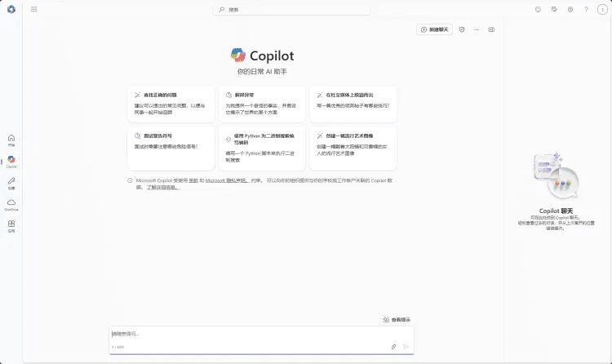
Task: Click the chat message input field
Action: tap(261, 335)
